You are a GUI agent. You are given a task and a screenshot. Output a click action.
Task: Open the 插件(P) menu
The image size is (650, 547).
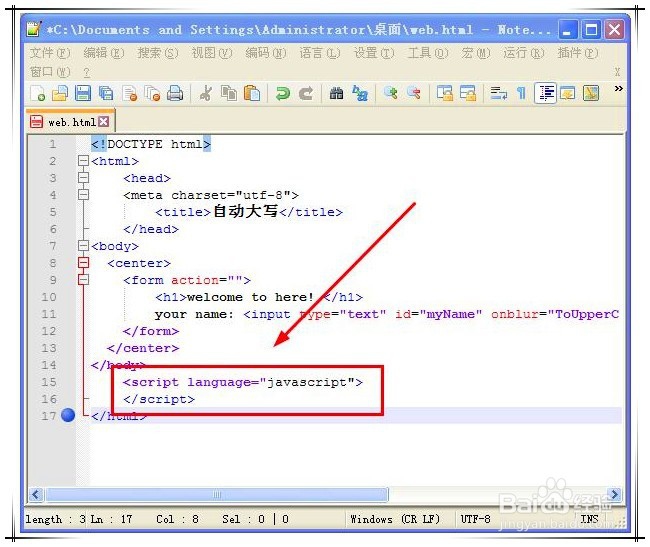(x=578, y=53)
